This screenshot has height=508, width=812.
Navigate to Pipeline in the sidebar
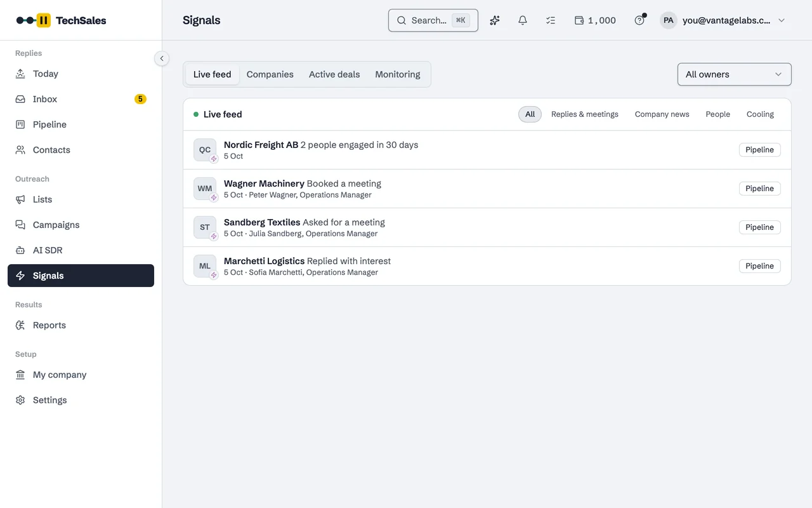[x=81, y=124]
